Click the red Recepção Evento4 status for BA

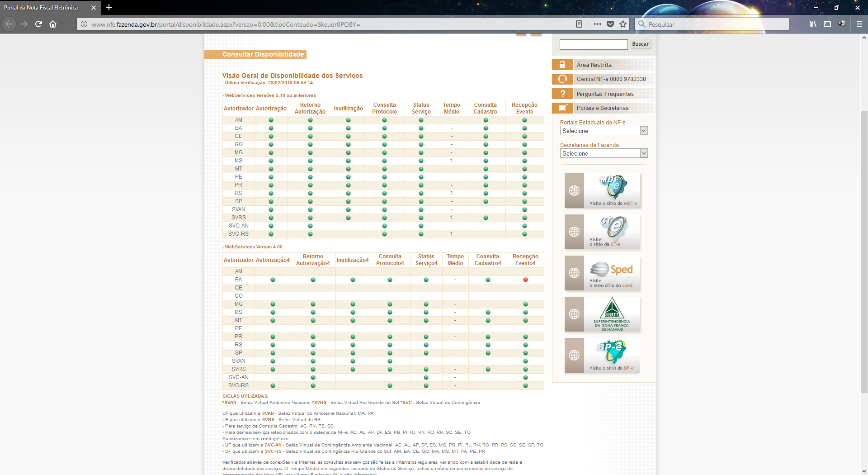525,280
